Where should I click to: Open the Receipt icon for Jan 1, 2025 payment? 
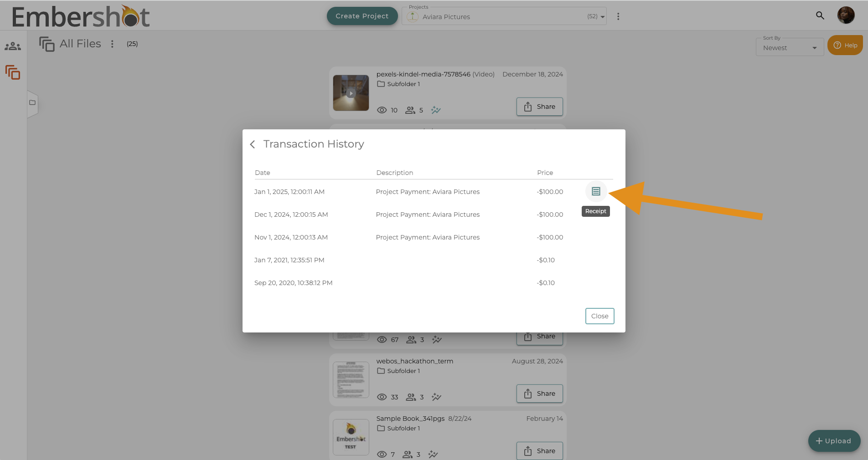coord(596,192)
